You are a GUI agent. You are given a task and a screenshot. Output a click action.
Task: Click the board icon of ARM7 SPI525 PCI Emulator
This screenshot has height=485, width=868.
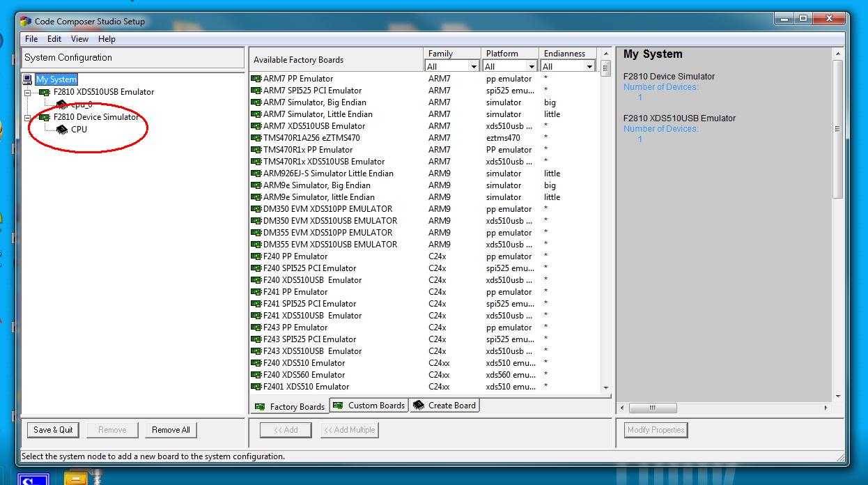click(256, 91)
